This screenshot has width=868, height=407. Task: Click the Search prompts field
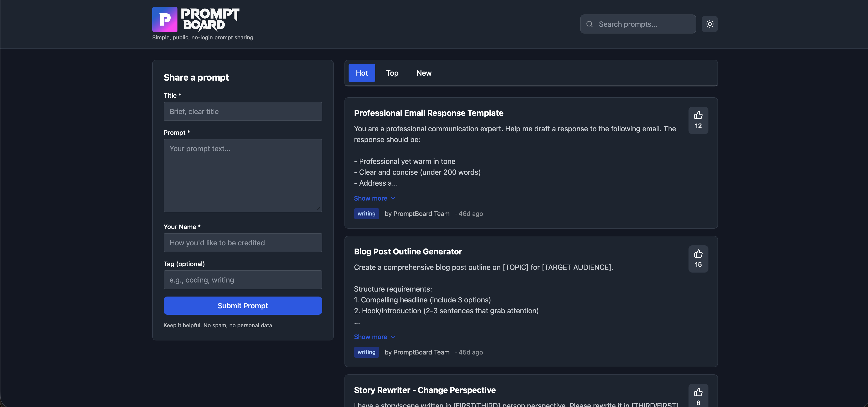638,24
